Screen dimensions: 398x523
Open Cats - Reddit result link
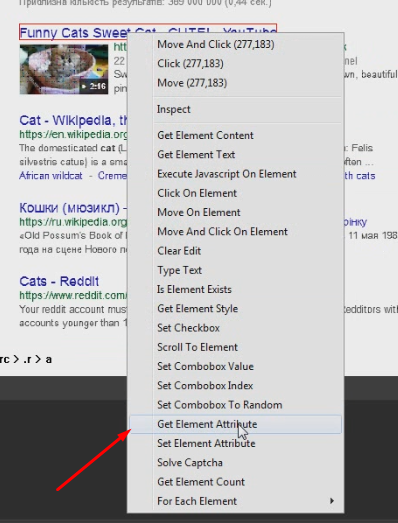[59, 282]
